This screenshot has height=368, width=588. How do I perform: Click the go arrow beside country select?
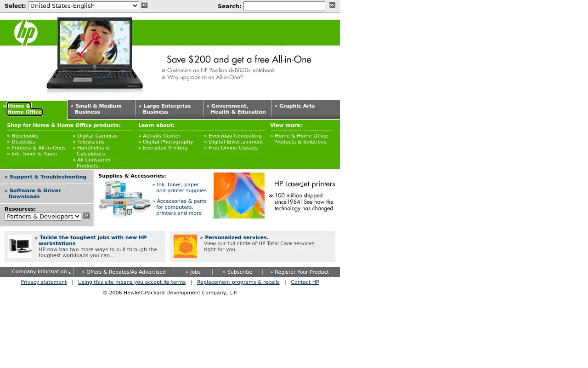click(x=144, y=5)
